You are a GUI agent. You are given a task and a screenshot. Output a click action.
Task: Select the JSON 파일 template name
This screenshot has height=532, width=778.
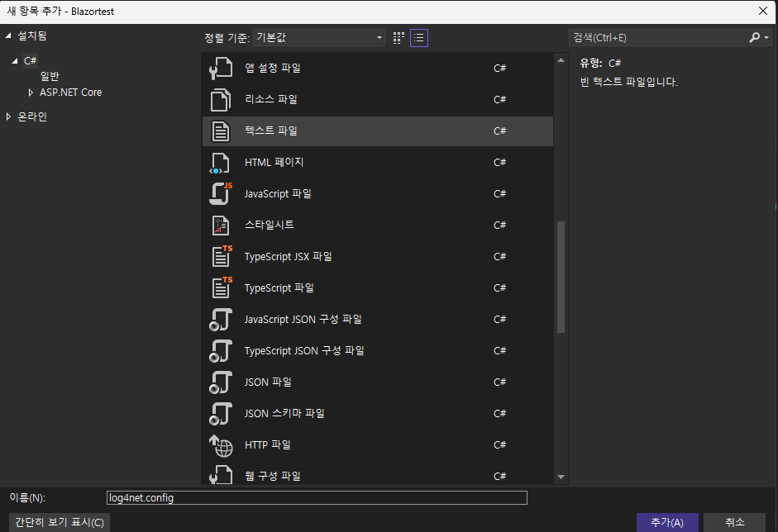pyautogui.click(x=268, y=382)
